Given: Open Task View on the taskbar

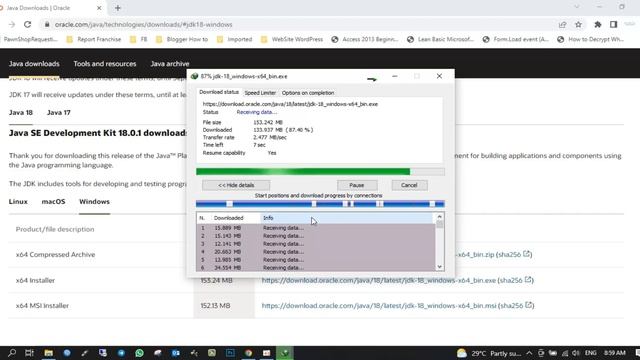Looking at the screenshot, I should coord(29,353).
